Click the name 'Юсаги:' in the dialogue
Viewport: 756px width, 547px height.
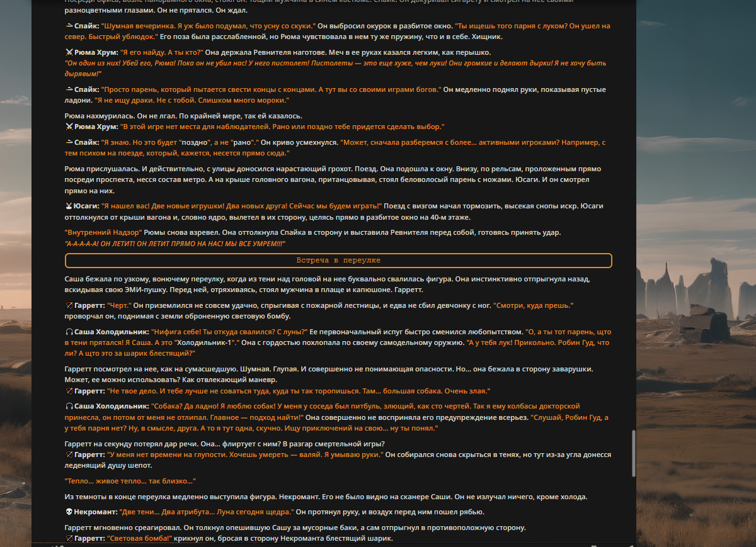point(88,206)
